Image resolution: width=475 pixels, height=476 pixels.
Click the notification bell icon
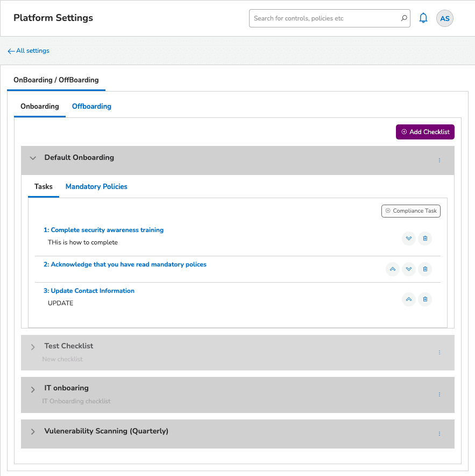click(423, 17)
